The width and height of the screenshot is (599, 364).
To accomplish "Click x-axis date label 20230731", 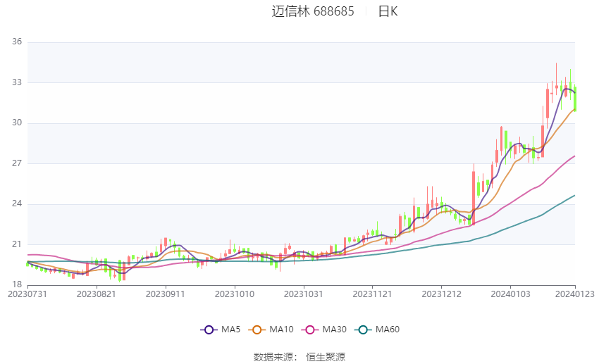I will coord(27,294).
